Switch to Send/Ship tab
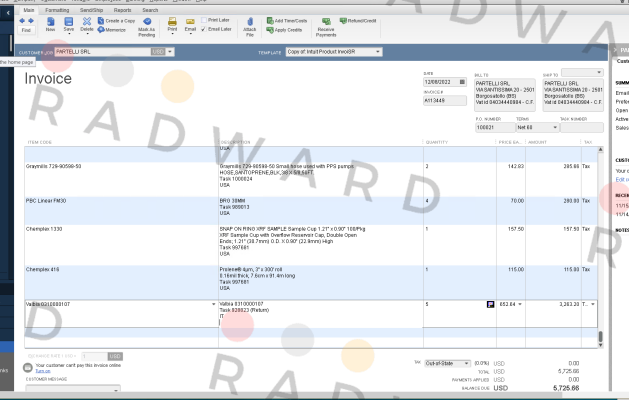This screenshot has height=400, width=629. point(91,10)
